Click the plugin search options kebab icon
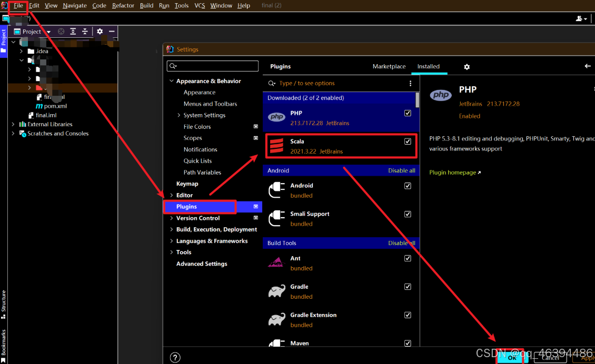595x364 pixels. tap(410, 84)
